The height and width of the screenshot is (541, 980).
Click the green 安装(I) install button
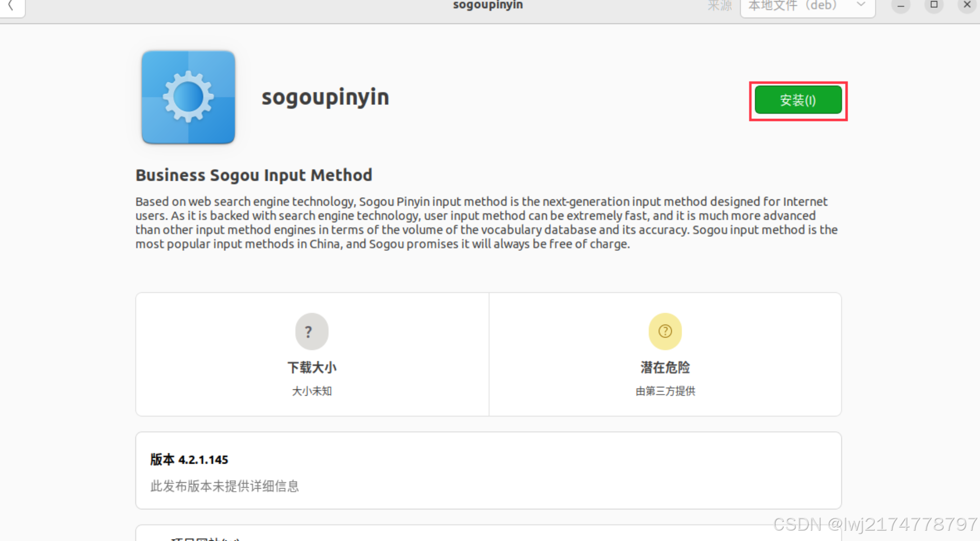coord(798,100)
